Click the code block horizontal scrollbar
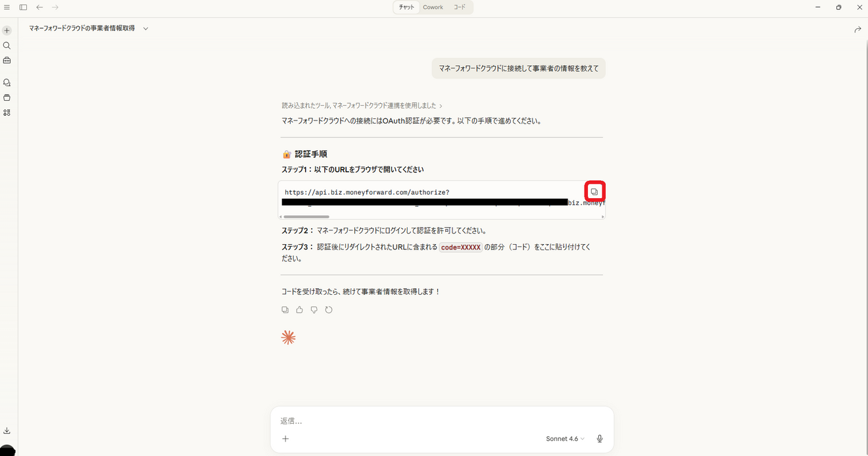 click(x=306, y=216)
